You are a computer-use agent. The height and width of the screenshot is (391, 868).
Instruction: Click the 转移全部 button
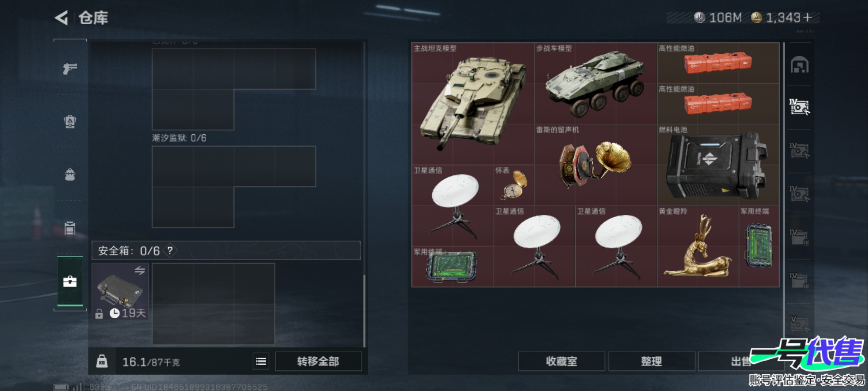318,361
